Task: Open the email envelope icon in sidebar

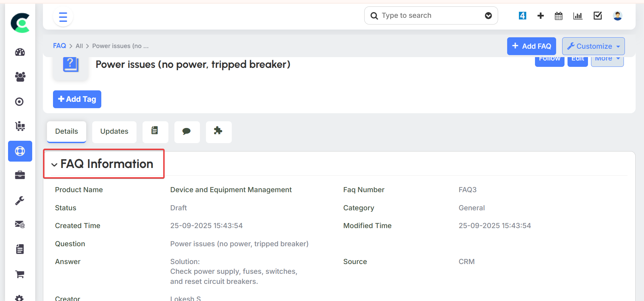Action: [x=20, y=224]
